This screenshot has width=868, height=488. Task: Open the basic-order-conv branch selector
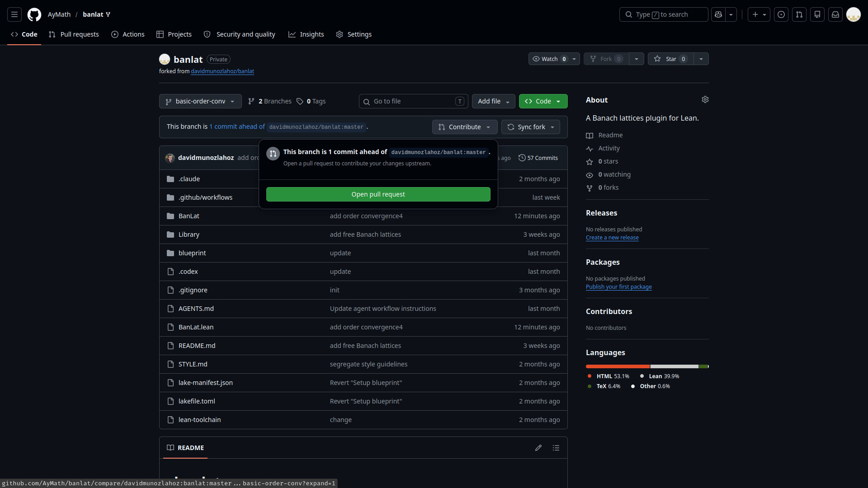coord(200,101)
